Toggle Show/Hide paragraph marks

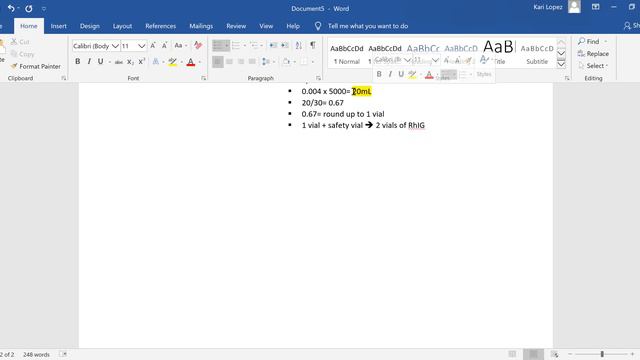click(x=313, y=45)
